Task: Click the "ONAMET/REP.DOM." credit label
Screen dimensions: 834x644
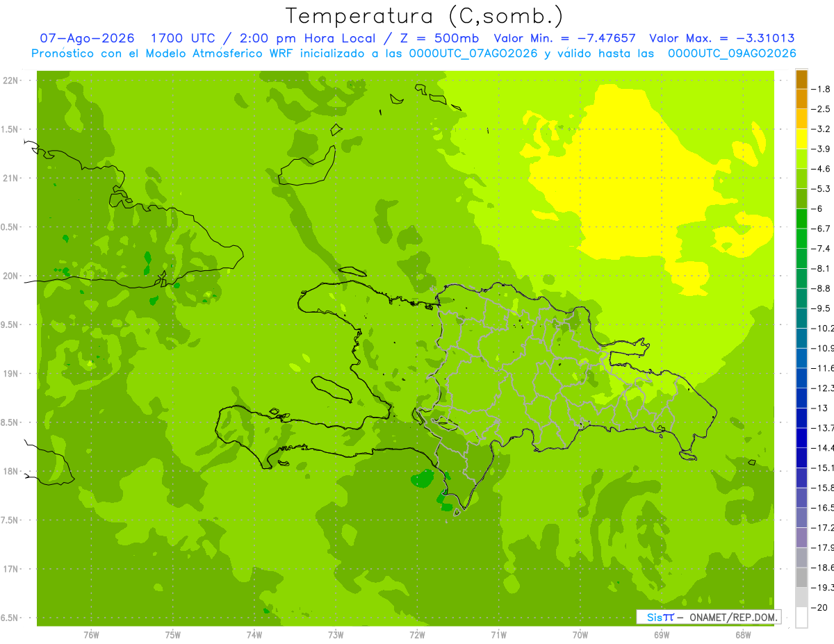Action: click(733, 617)
